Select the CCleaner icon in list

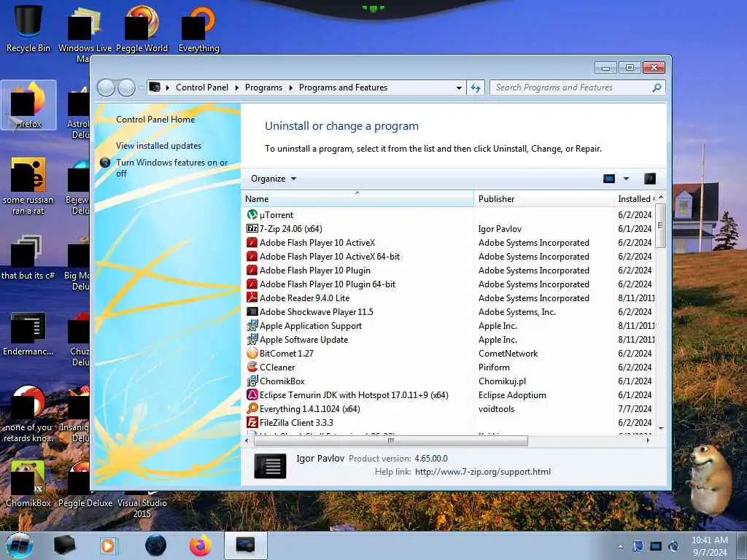(252, 367)
